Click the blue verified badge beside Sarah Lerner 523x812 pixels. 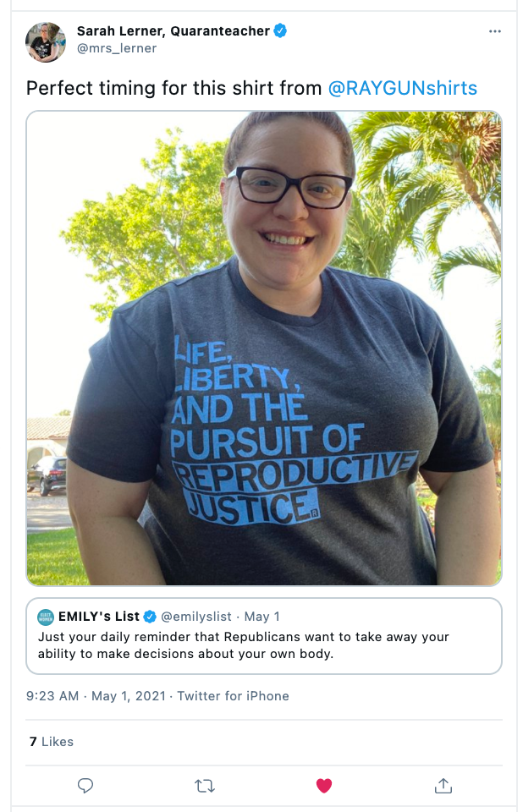click(x=280, y=31)
